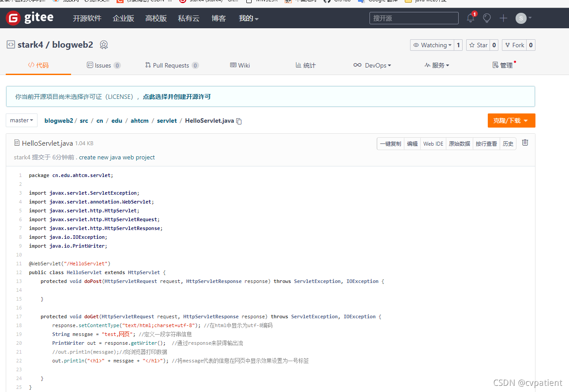Open the file in Web IDE
The width and height of the screenshot is (569, 392).
click(x=433, y=143)
